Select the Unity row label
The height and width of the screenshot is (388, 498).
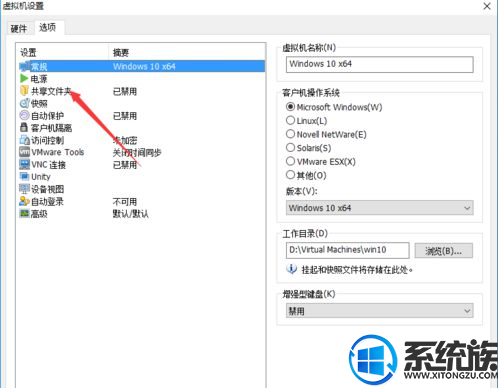coord(41,177)
